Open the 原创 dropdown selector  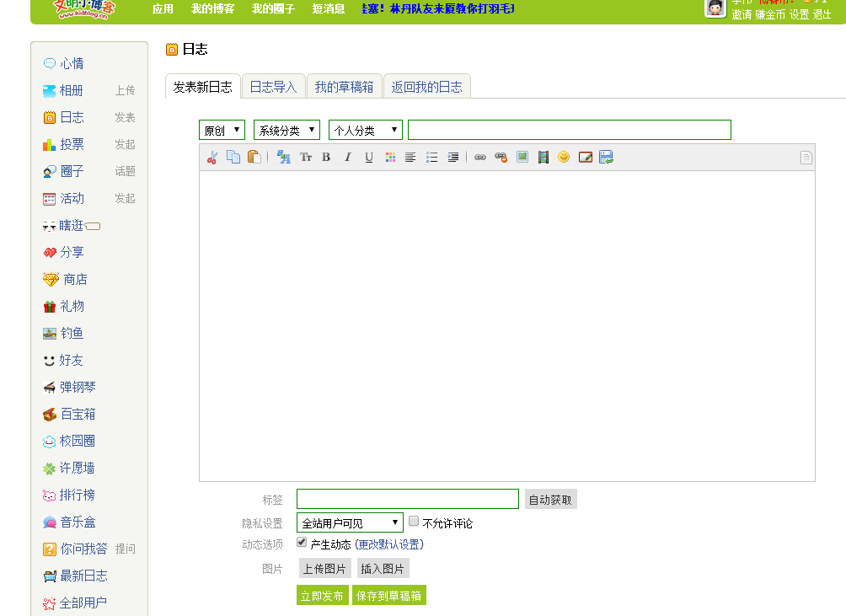click(x=222, y=130)
